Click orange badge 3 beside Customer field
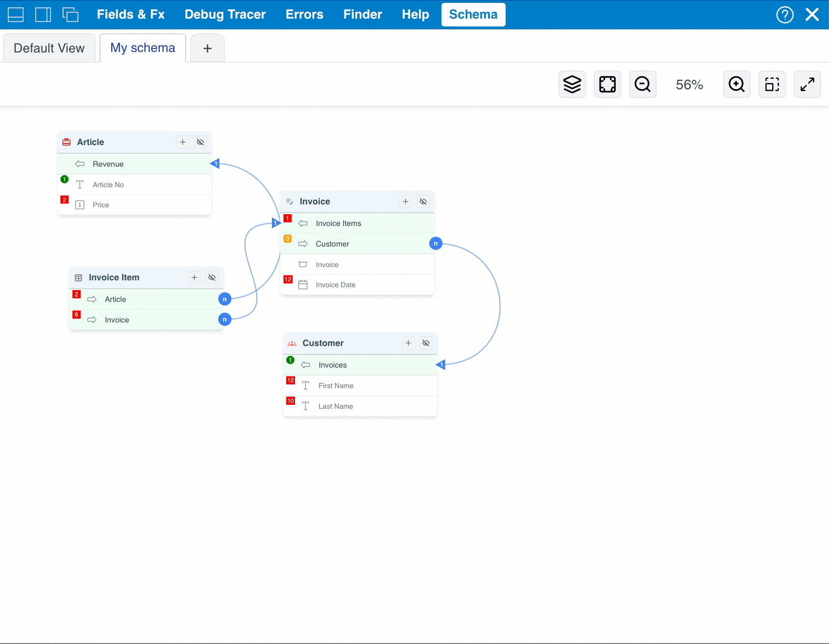The height and width of the screenshot is (644, 829). pyautogui.click(x=288, y=238)
